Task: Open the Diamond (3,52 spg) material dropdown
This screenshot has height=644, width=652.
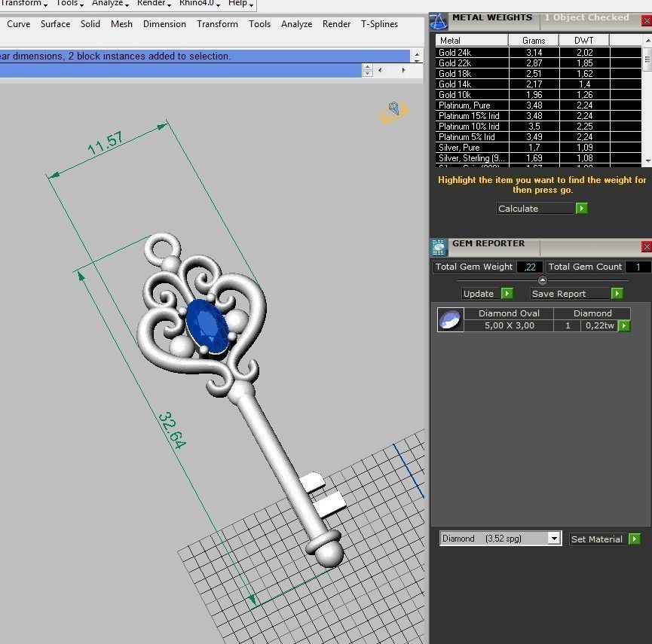Action: 553,539
